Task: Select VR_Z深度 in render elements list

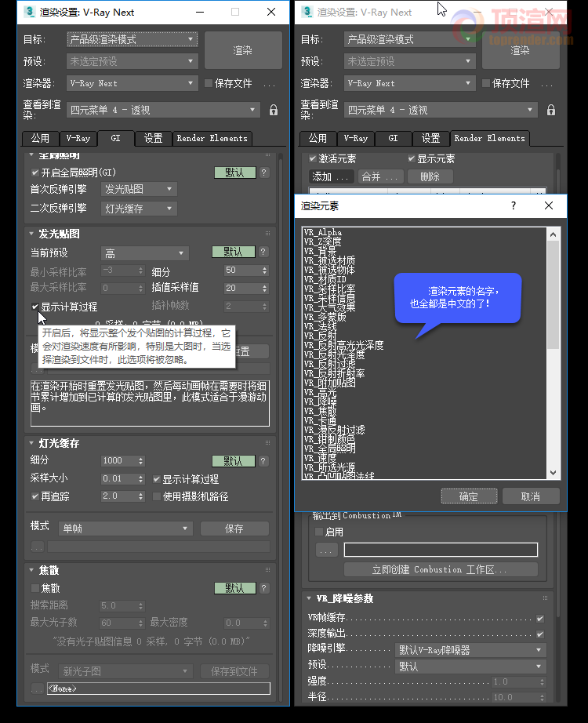Action: click(322, 242)
